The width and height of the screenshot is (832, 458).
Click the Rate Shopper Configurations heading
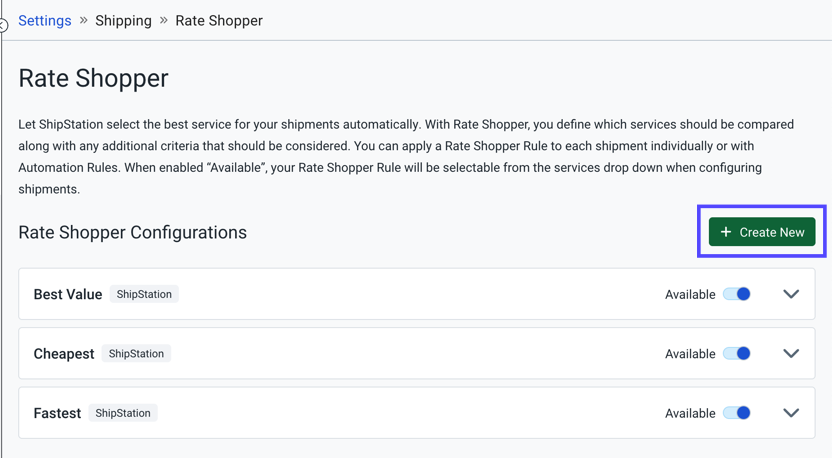click(133, 232)
